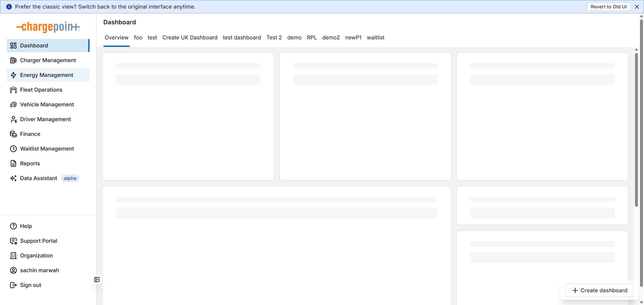
Task: Click the dashboard content vertical scrollbar
Action: point(636,130)
